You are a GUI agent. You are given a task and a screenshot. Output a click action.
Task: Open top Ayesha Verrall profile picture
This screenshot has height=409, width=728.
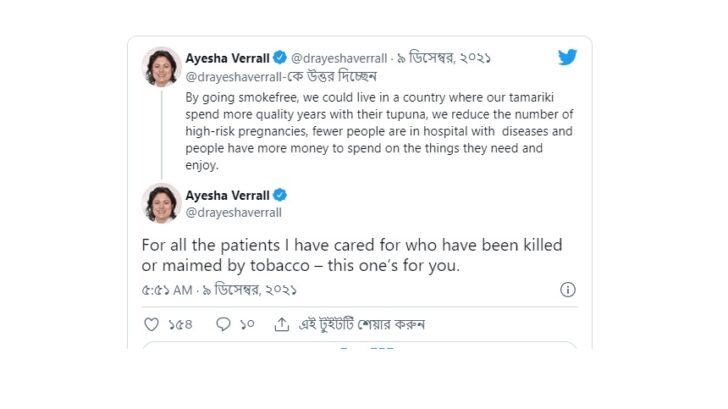point(162,67)
